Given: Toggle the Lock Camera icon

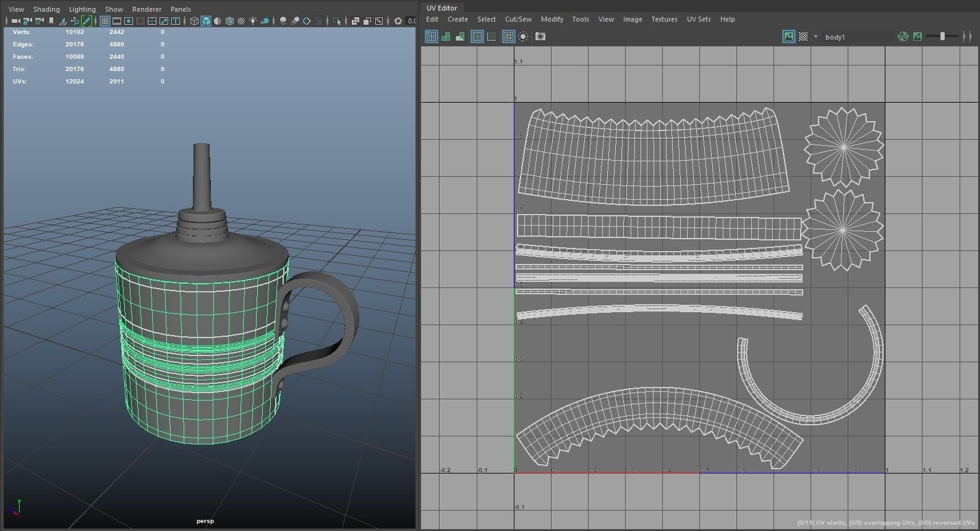Looking at the screenshot, I should coord(27,21).
